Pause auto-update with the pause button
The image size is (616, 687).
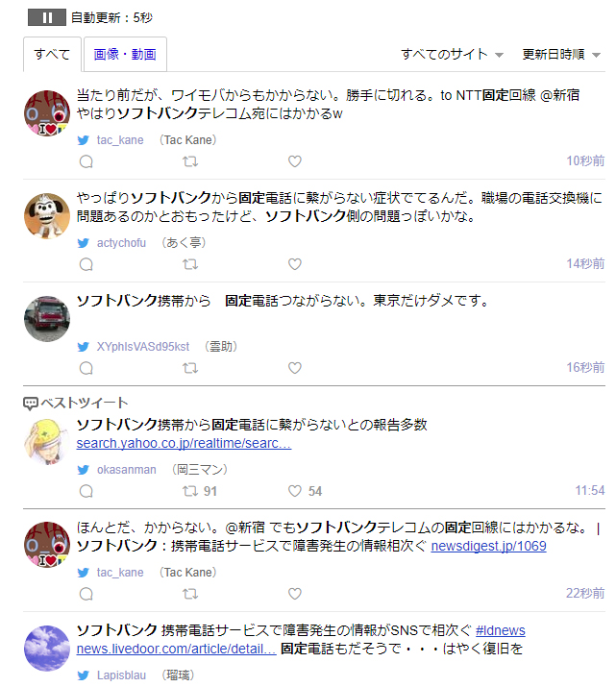coord(47,17)
